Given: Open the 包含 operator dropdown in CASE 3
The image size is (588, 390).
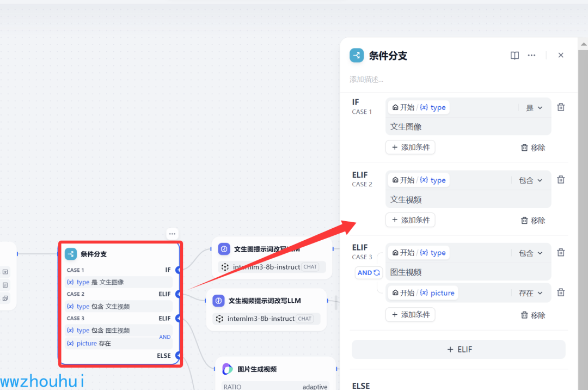Looking at the screenshot, I should pos(531,253).
